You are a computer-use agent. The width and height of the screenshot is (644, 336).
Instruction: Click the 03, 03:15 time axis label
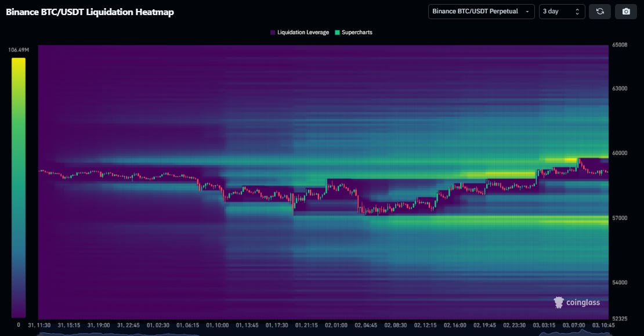[x=544, y=326]
